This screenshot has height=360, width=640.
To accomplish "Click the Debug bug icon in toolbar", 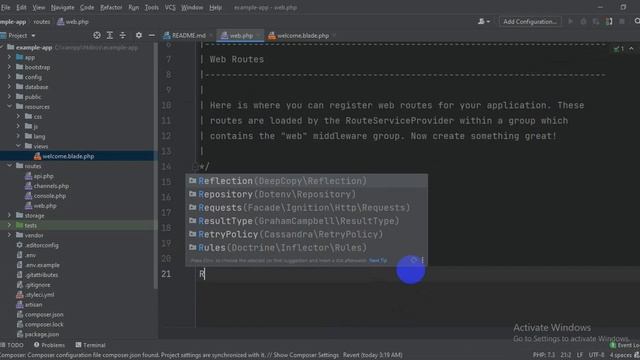I will 583,22.
